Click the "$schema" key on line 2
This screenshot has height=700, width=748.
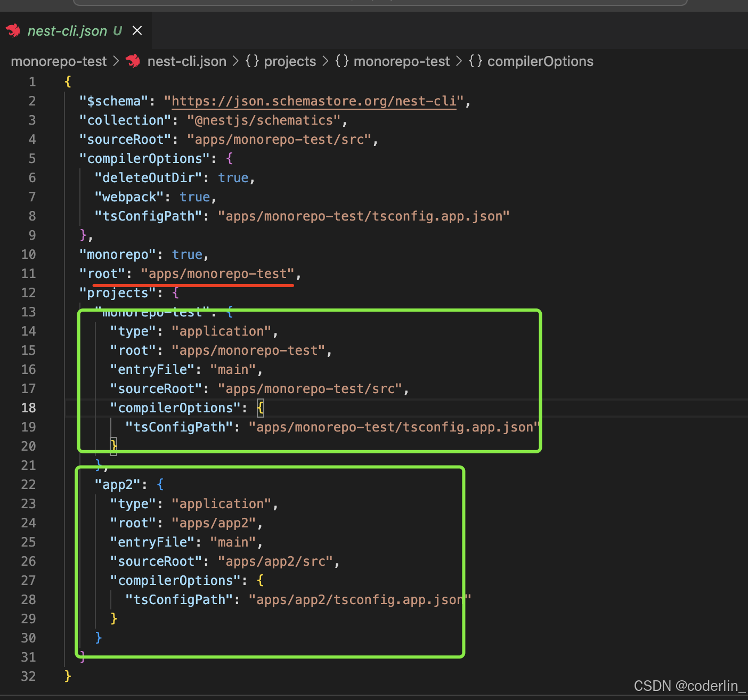coord(113,101)
